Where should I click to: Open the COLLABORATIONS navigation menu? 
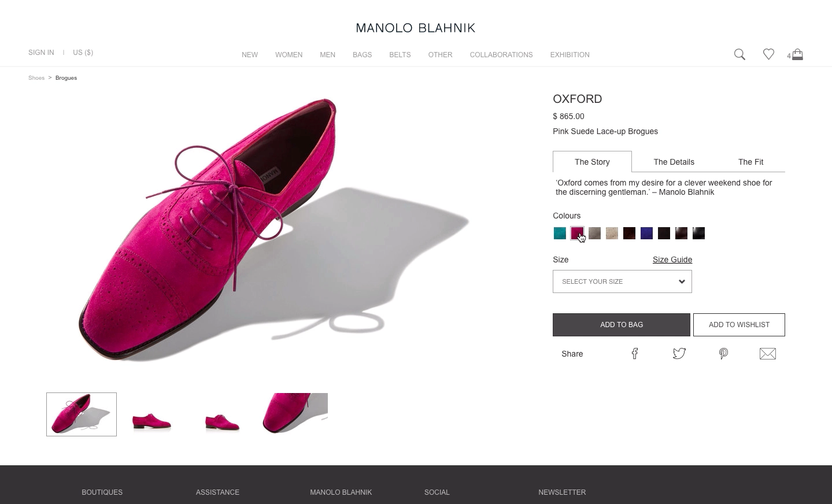(x=501, y=55)
